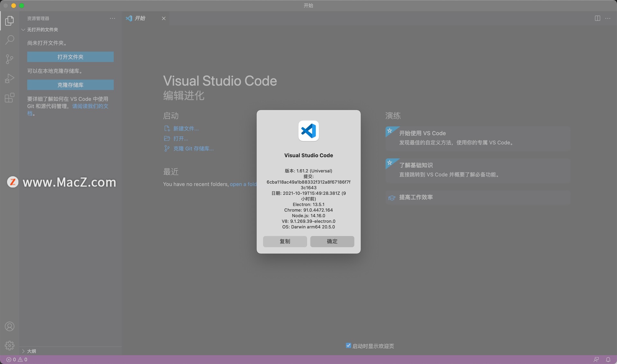Click the open a folder link
The height and width of the screenshot is (364, 617).
(243, 184)
